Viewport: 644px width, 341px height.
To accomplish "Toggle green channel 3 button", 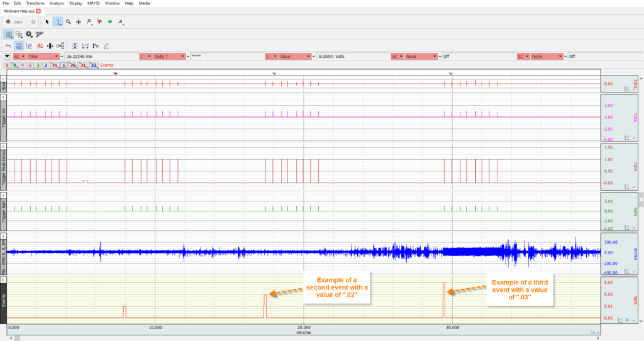I will pyautogui.click(x=38, y=65).
